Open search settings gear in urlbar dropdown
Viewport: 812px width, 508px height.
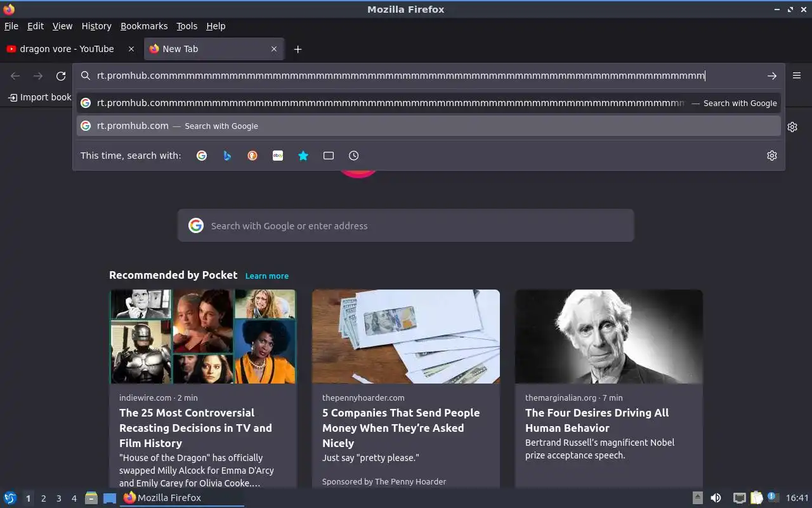[x=772, y=156]
